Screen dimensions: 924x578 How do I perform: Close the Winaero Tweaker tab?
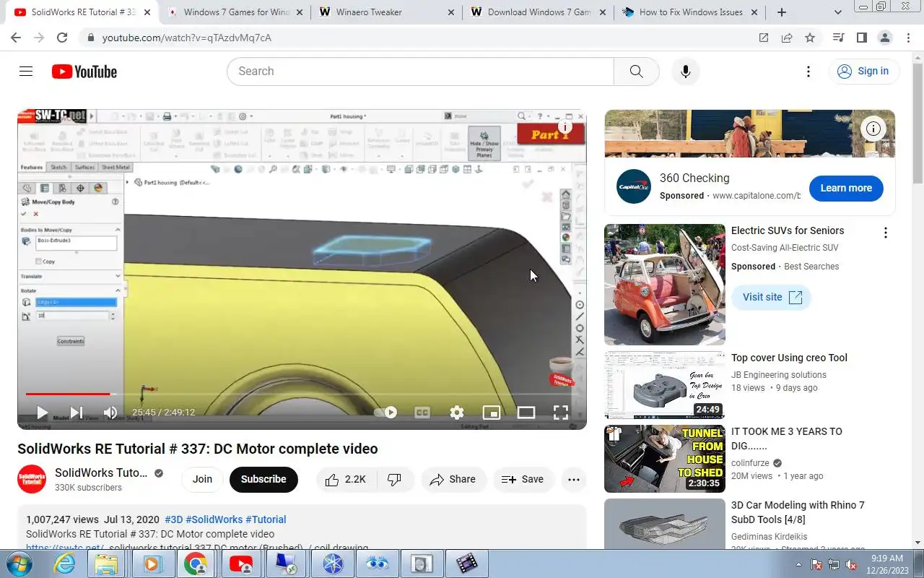pyautogui.click(x=450, y=12)
